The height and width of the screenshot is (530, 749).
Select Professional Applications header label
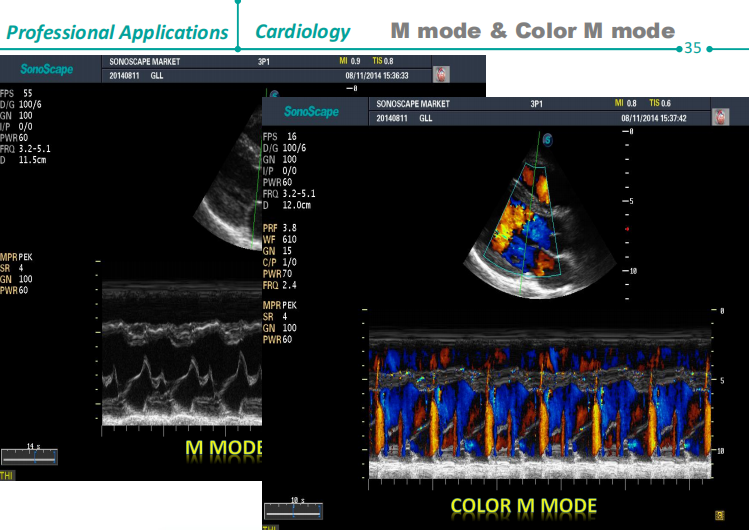[x=117, y=32]
